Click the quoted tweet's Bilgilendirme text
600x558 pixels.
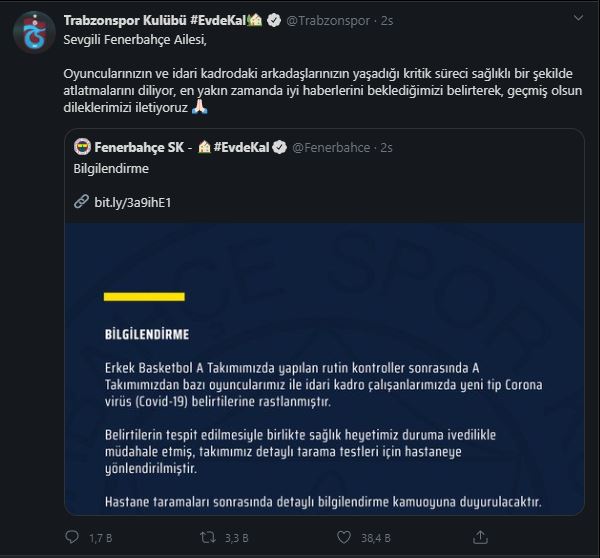pos(111,168)
